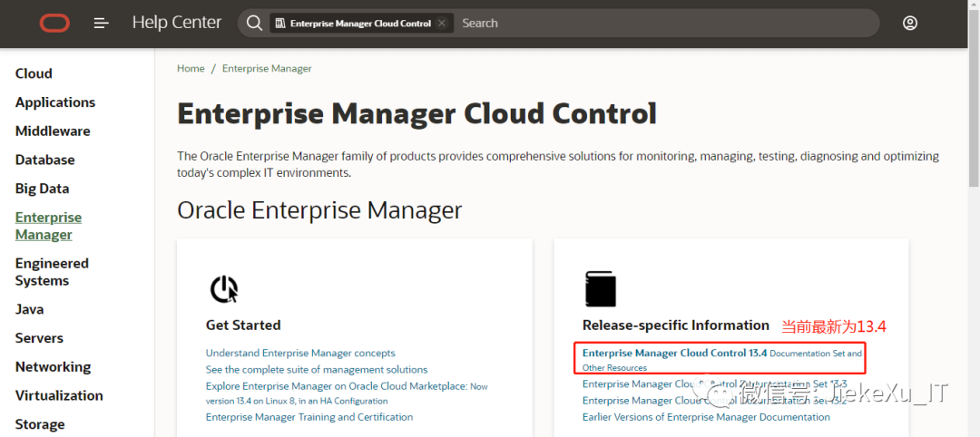The width and height of the screenshot is (980, 437).
Task: Open Earlier Versions of Enterprise Manager Documentation
Action: pos(706,417)
